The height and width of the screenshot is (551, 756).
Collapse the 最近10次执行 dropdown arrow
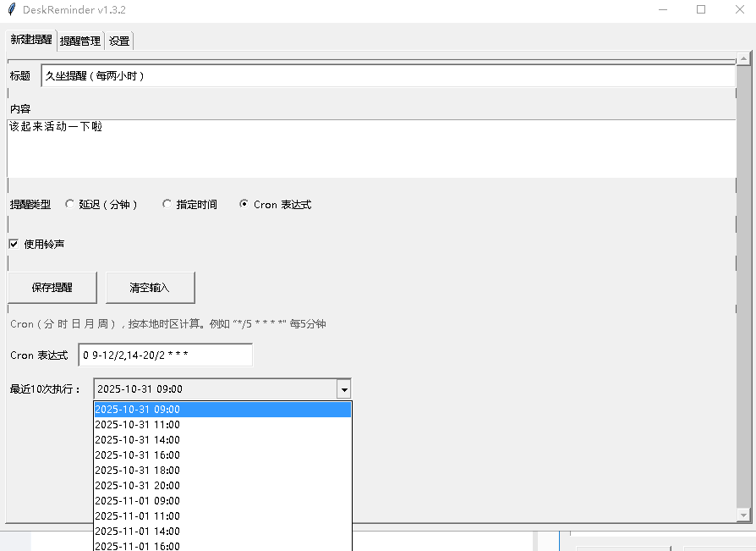coord(343,389)
